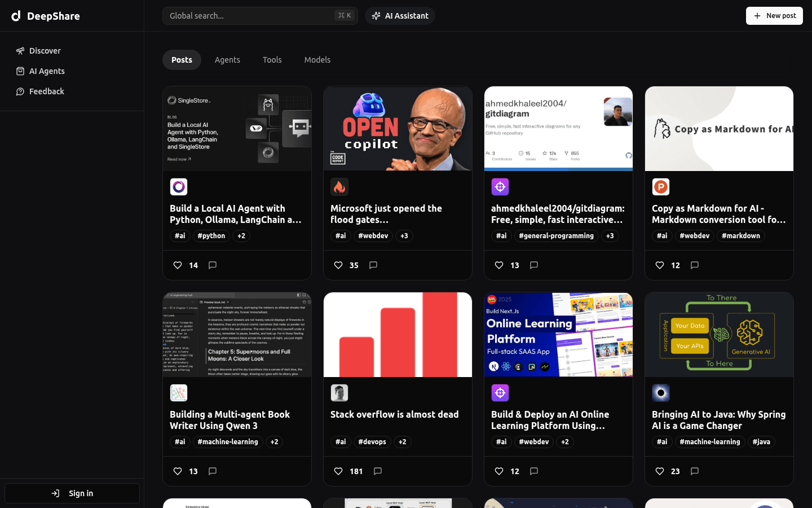
Task: Click author avatar on Stack overflow post
Action: (339, 393)
